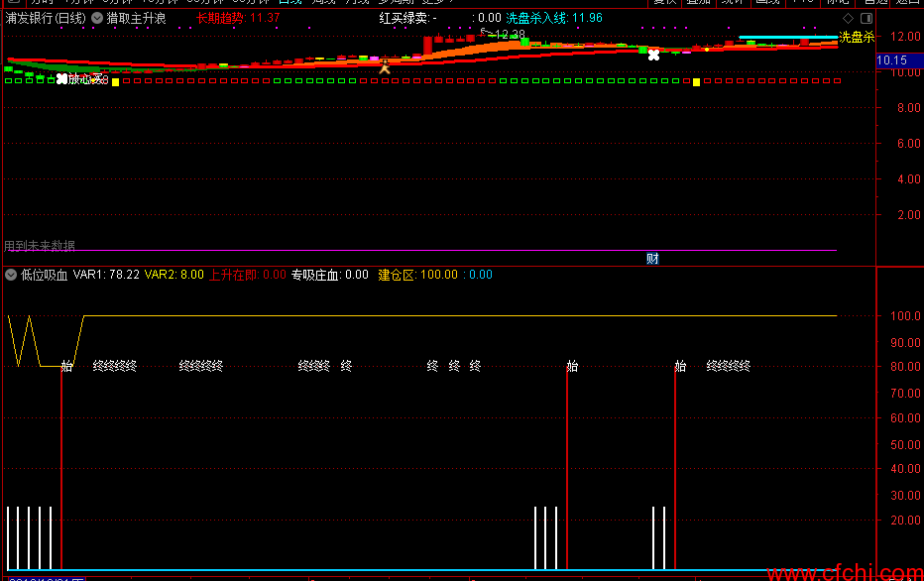Select the 红买绿卖 indicator label

(407, 18)
